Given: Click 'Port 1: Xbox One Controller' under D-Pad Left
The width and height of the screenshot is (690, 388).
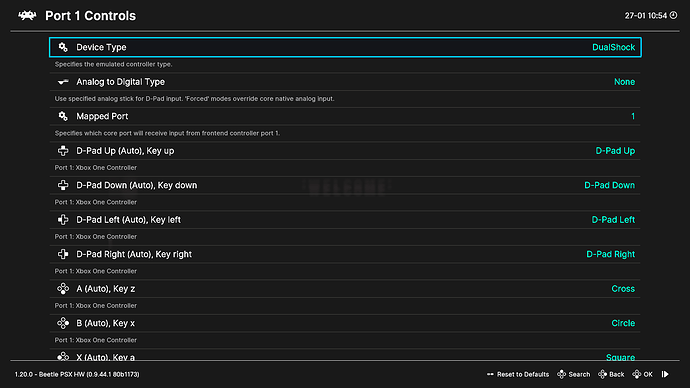Looking at the screenshot, I should (95, 236).
